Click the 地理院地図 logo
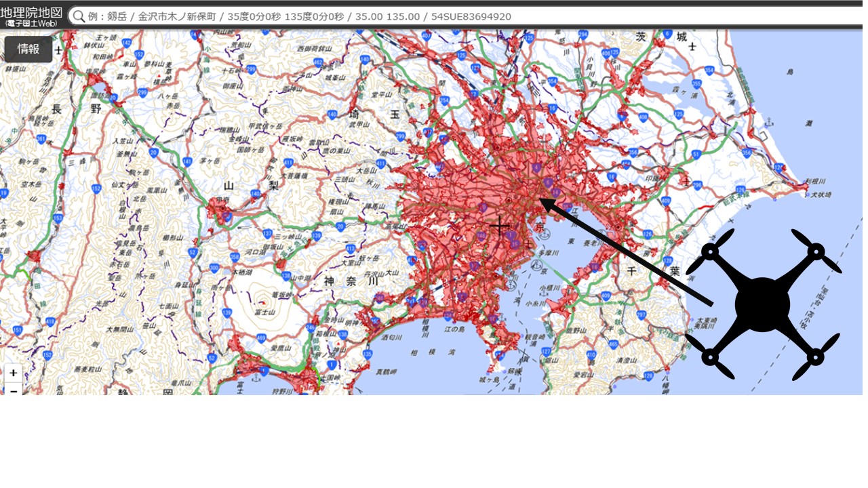The width and height of the screenshot is (868, 488). [32, 16]
